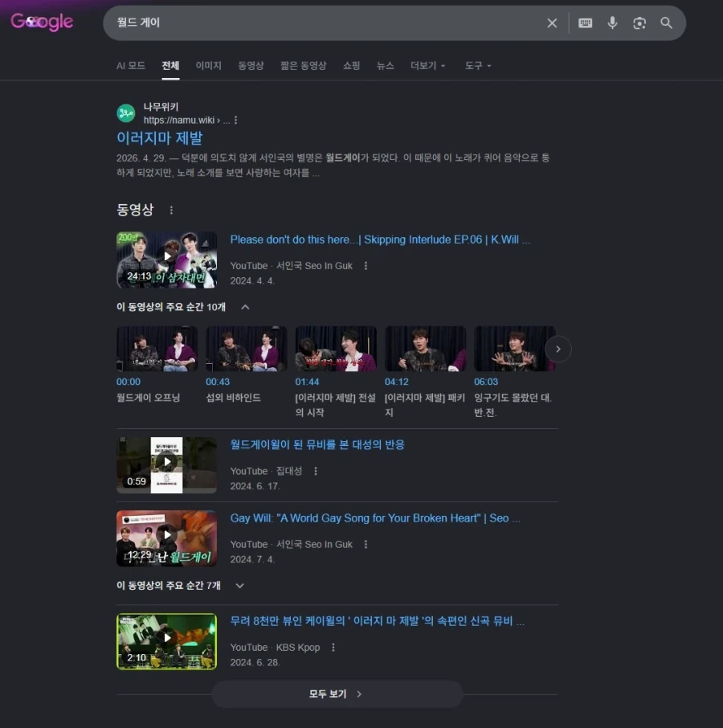
Task: Open the 이러지마 제발 result link
Action: pos(159,138)
